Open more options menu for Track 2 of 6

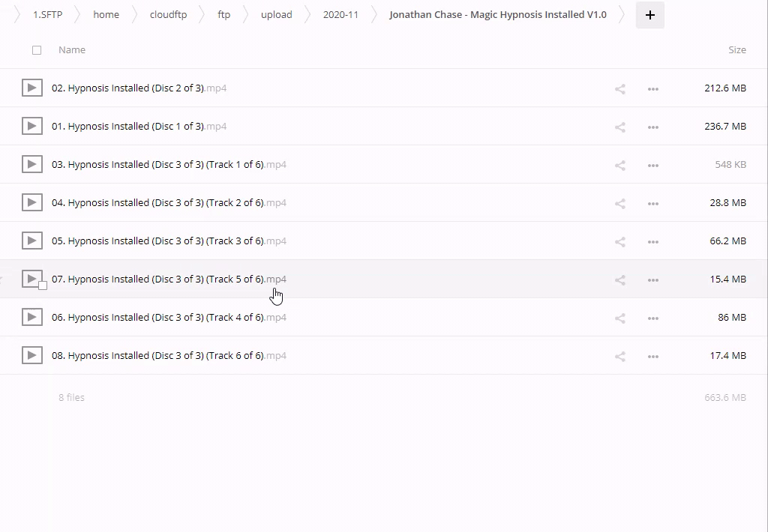(x=652, y=203)
